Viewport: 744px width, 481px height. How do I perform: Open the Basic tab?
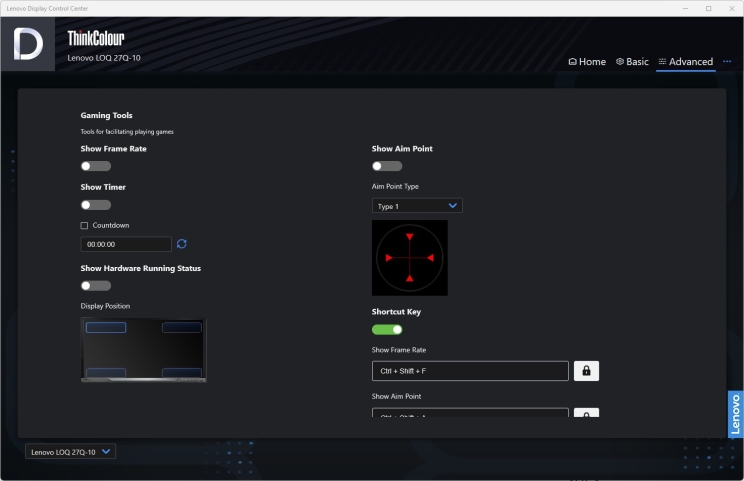[x=632, y=62]
